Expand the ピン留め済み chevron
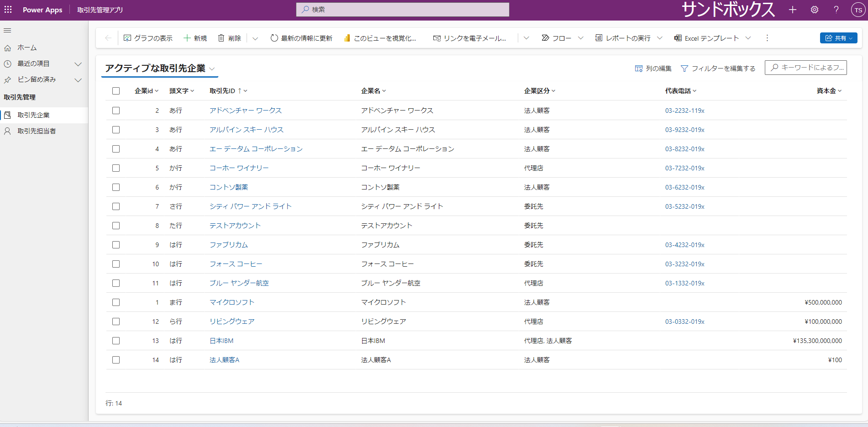The width and height of the screenshot is (868, 427). 78,80
